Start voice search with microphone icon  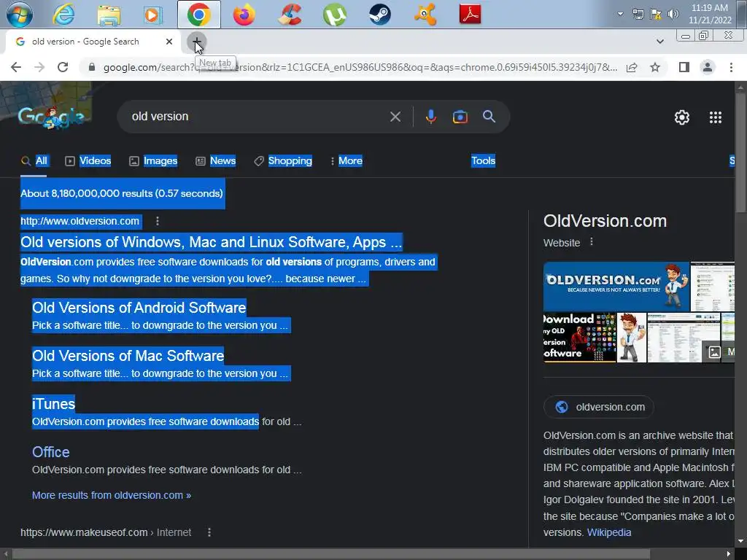(430, 117)
